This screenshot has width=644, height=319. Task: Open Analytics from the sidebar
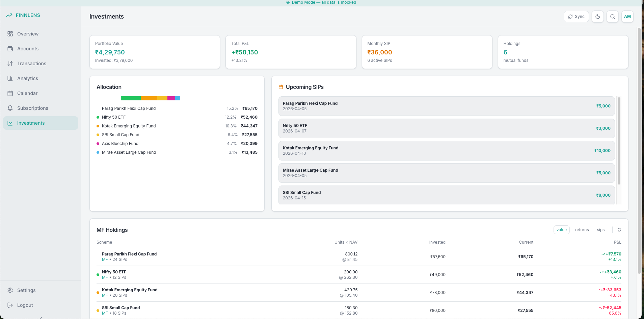click(41, 78)
